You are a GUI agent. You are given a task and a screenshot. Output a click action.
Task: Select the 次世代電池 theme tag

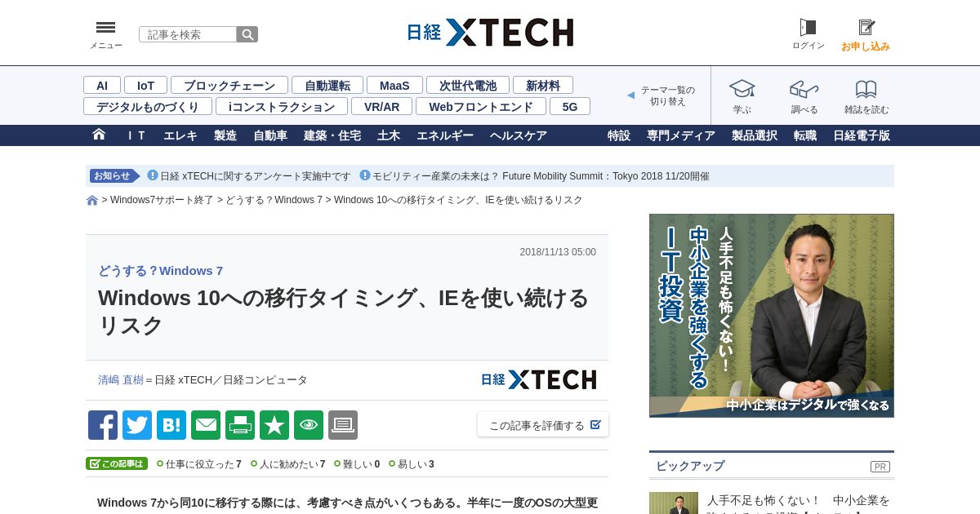468,85
